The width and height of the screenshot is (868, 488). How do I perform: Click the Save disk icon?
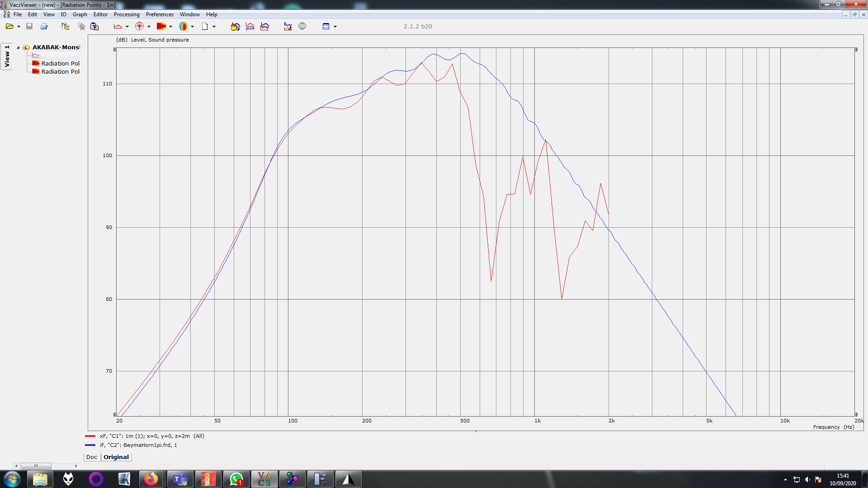[x=29, y=27]
